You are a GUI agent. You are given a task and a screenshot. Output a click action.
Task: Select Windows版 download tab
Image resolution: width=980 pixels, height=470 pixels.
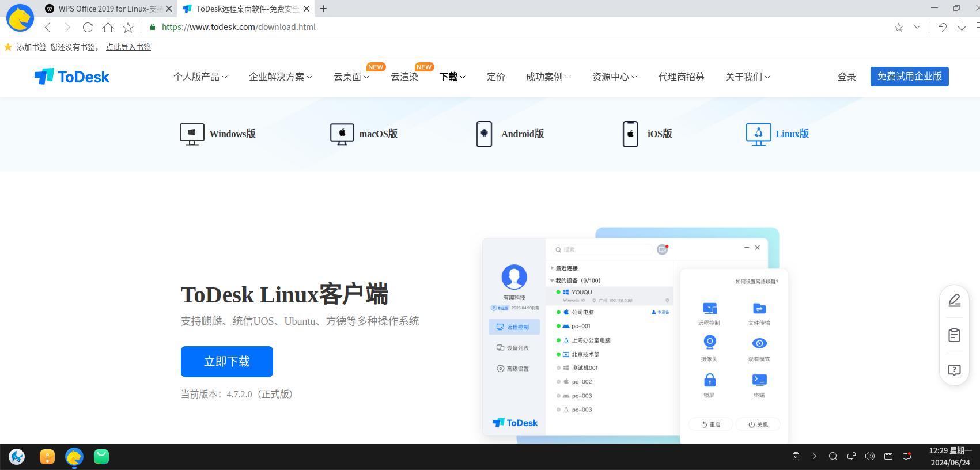[x=218, y=134]
